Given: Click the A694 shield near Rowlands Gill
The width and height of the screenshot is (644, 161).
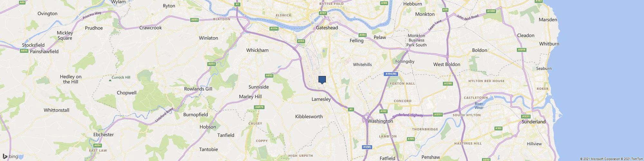Looking at the screenshot, I should [x=211, y=64].
